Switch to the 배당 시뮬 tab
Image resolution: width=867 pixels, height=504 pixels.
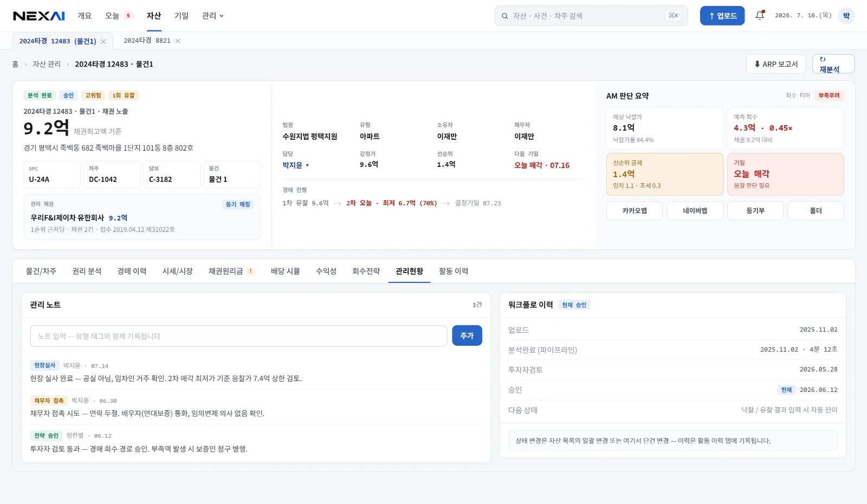pyautogui.click(x=286, y=271)
